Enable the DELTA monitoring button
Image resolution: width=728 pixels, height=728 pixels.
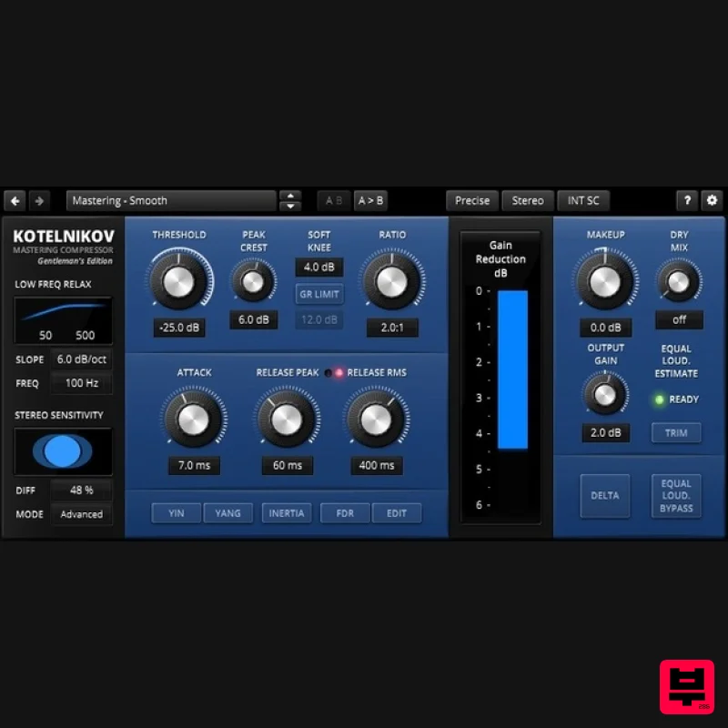(x=604, y=496)
